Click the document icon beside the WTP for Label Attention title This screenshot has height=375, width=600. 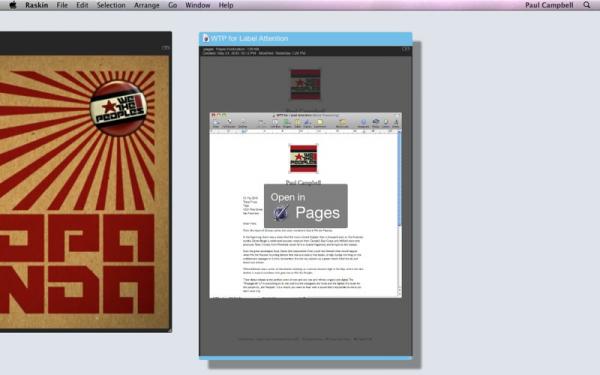coord(205,38)
